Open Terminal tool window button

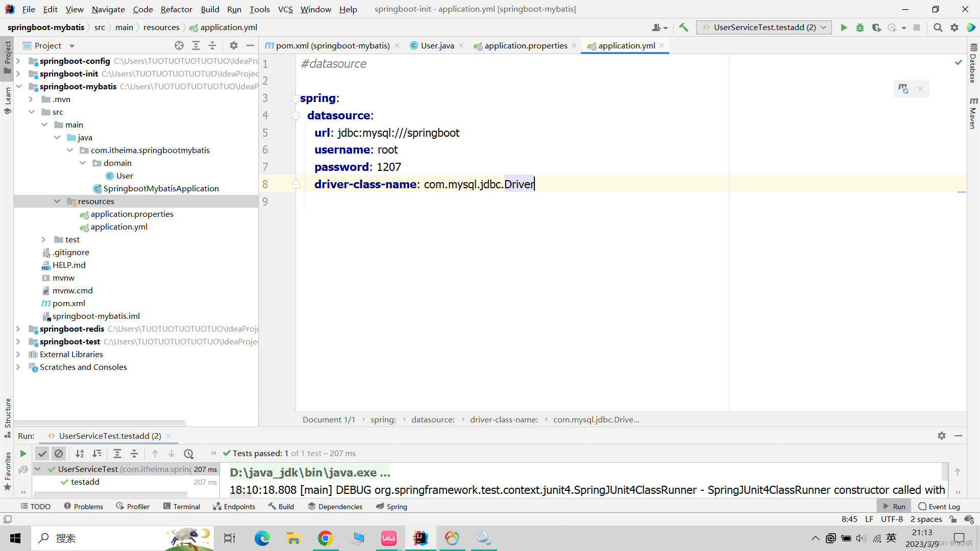coord(181,507)
